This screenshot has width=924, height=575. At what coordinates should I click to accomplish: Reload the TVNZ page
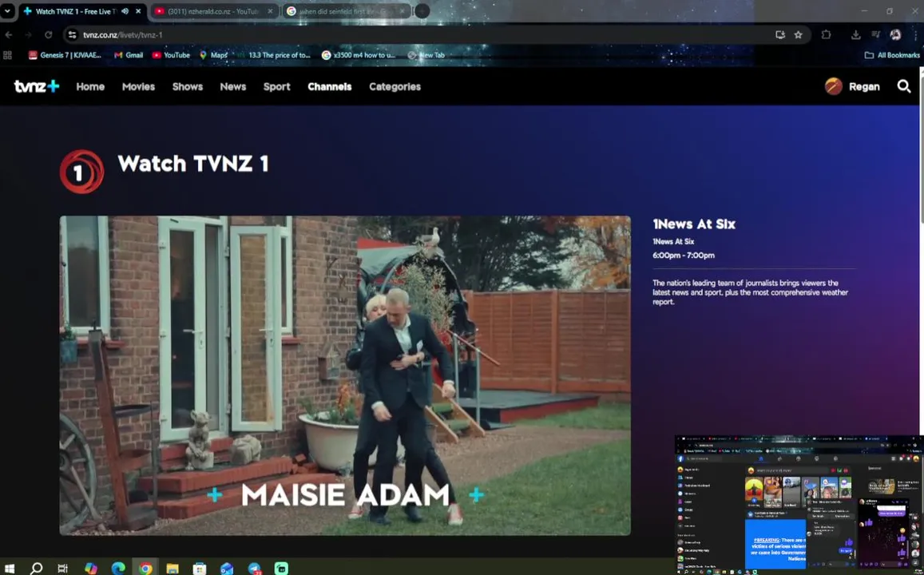tap(49, 35)
